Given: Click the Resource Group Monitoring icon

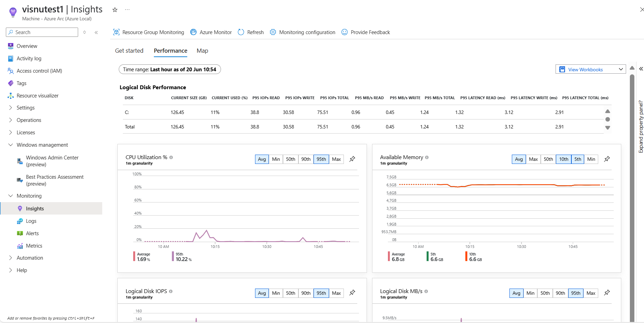Looking at the screenshot, I should coord(116,32).
